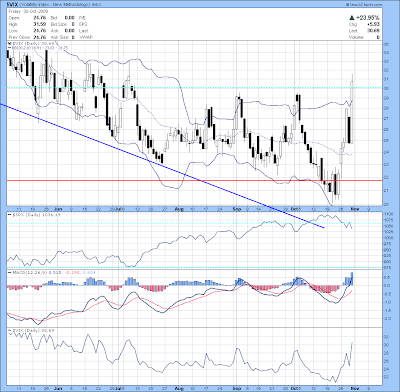
Task: Click the thick blue descending trendline
Action: (x=162, y=166)
